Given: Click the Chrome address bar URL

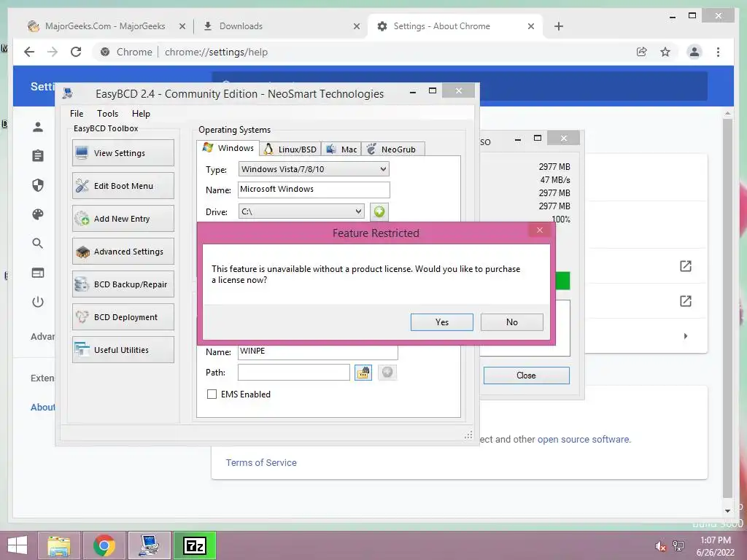Looking at the screenshot, I should click(216, 52).
